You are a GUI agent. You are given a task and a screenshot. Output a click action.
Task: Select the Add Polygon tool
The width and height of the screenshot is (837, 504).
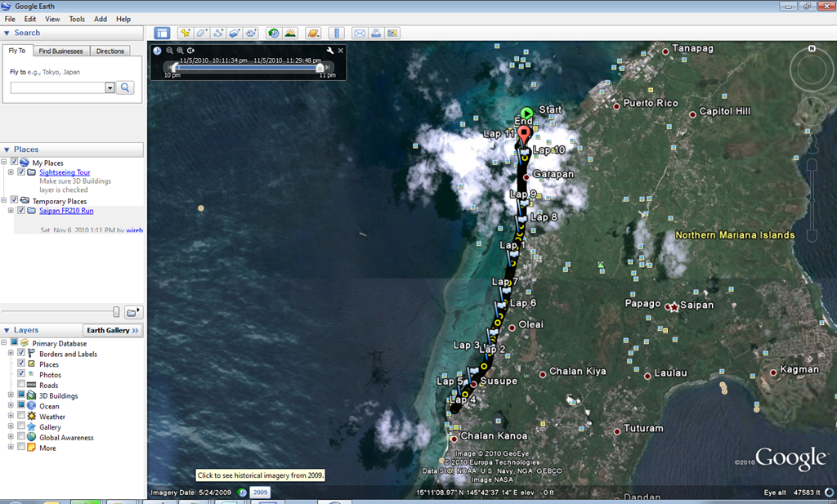(x=201, y=33)
